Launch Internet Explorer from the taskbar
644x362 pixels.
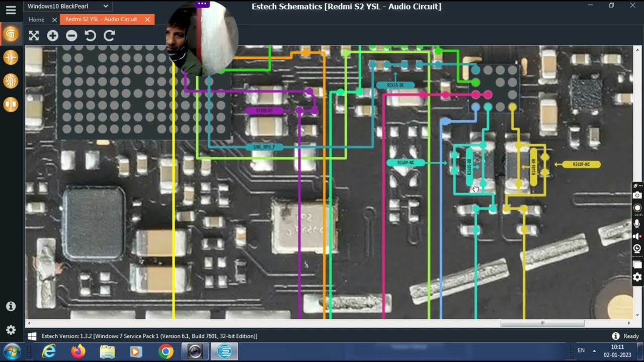(49, 351)
